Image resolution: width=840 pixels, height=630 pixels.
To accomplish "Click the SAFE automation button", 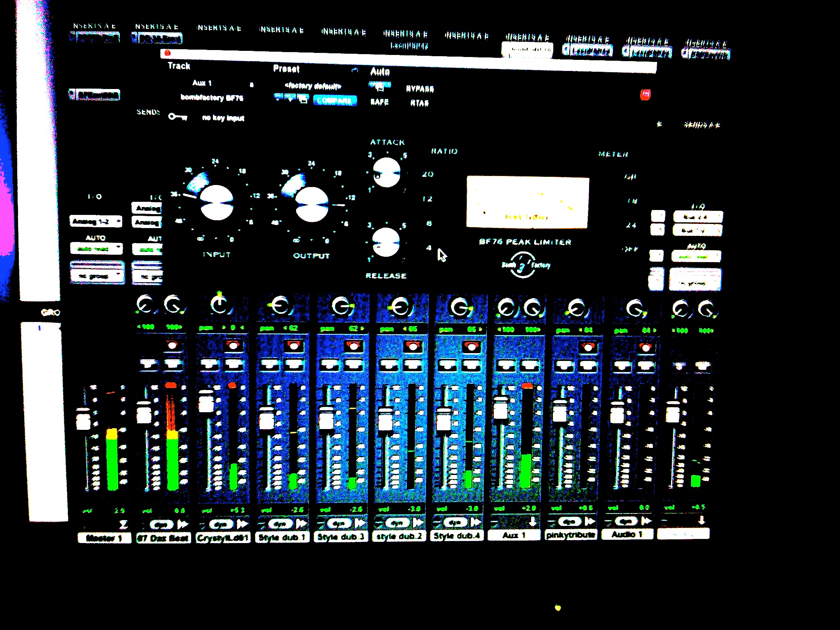I will click(x=379, y=102).
